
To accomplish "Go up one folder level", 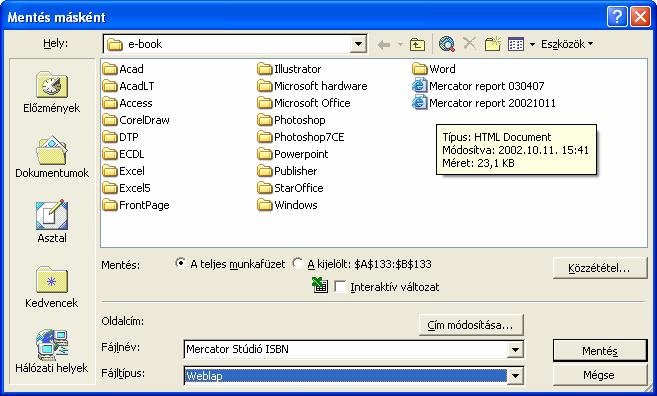I will click(x=417, y=44).
